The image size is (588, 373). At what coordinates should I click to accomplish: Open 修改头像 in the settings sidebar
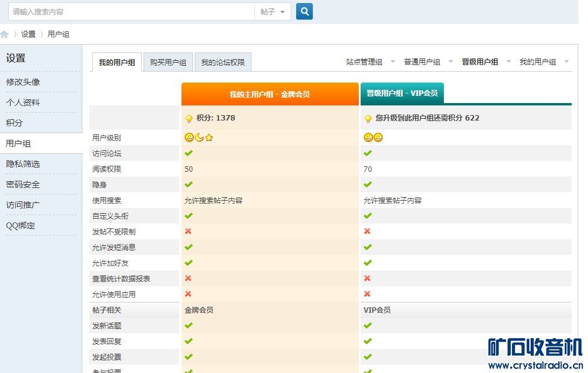pyautogui.click(x=23, y=82)
